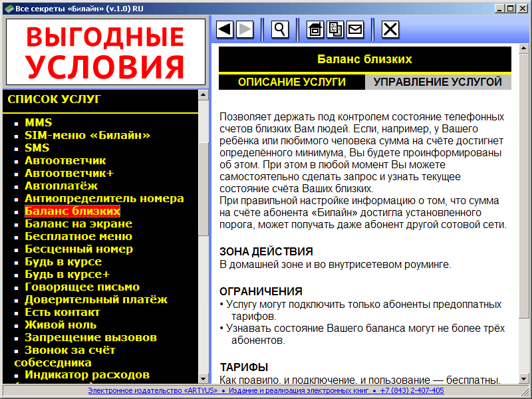The width and height of the screenshot is (532, 399).
Task: Switch to УПРАВЛЕНИЕ УСЛУГОЙ tab
Action: 438,82
